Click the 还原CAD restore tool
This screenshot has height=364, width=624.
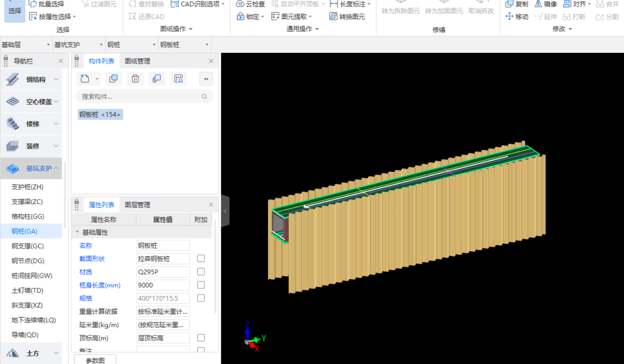coord(146,16)
